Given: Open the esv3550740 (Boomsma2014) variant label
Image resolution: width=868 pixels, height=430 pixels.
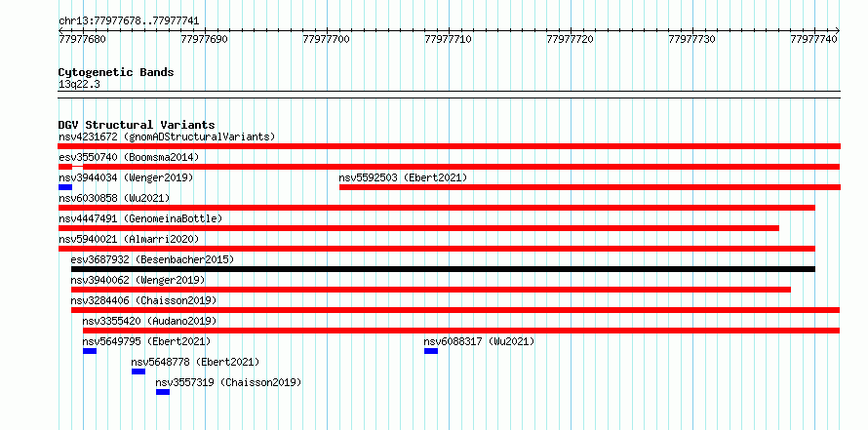Looking at the screenshot, I should coord(129,157).
